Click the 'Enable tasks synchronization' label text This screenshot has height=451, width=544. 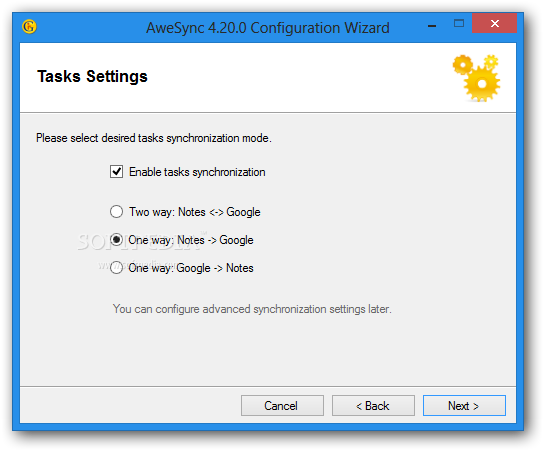[197, 172]
